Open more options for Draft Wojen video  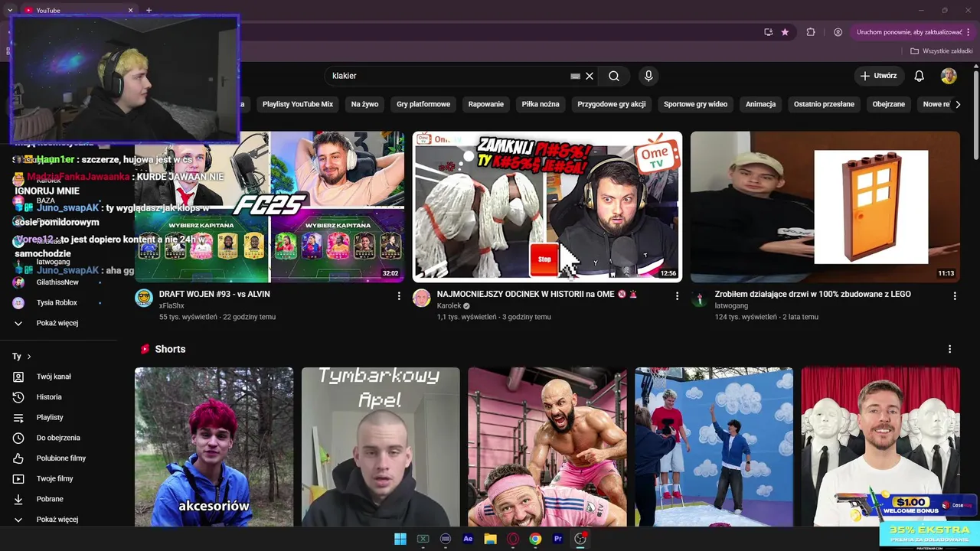click(399, 295)
